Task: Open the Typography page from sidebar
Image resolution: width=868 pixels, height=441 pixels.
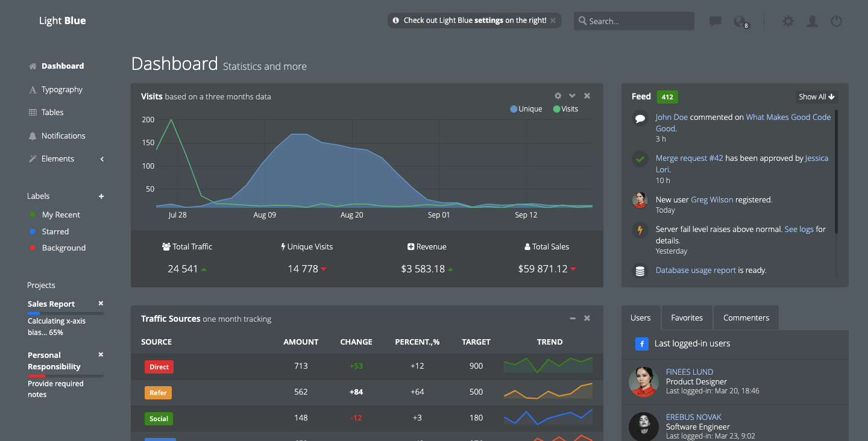Action: [x=61, y=89]
